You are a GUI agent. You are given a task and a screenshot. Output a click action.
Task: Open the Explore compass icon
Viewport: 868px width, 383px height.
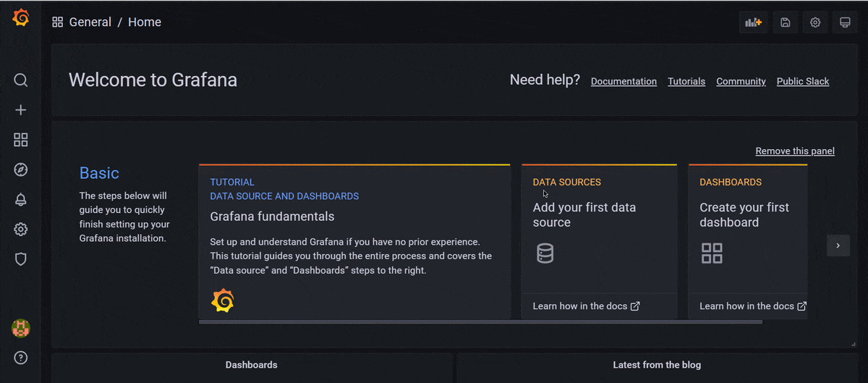(21, 169)
